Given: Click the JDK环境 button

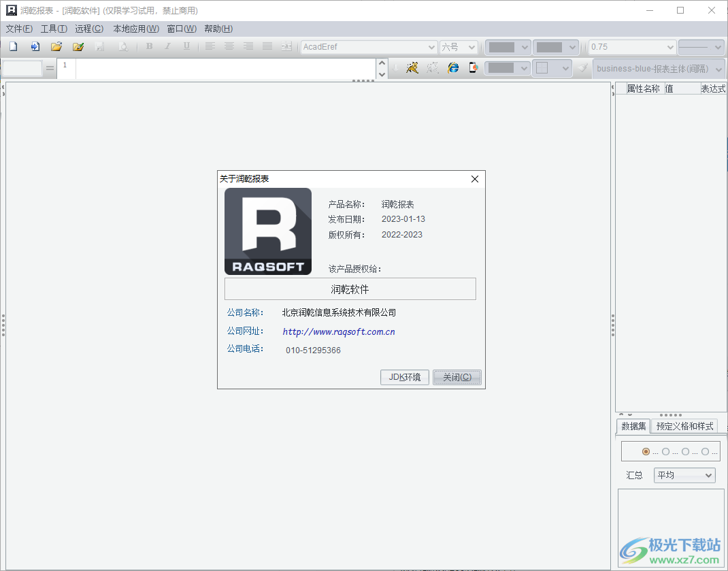Looking at the screenshot, I should (404, 377).
